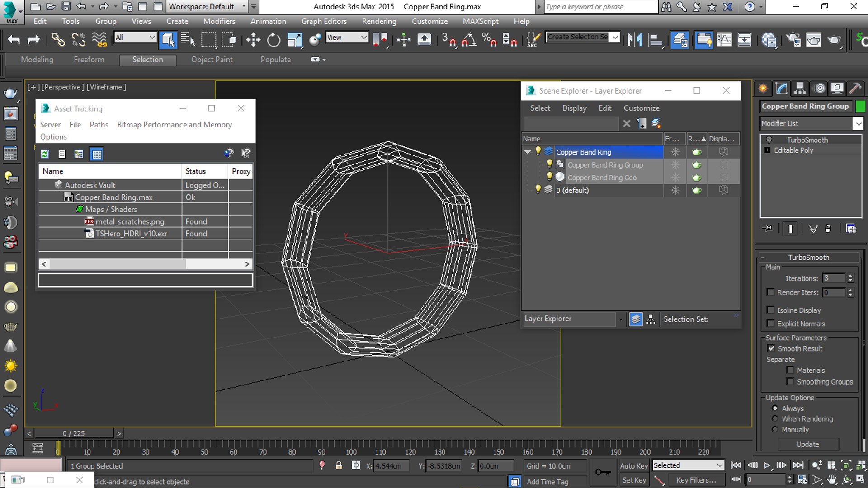Click the Select and Link tool
Image resolution: width=868 pixels, height=488 pixels.
point(58,40)
